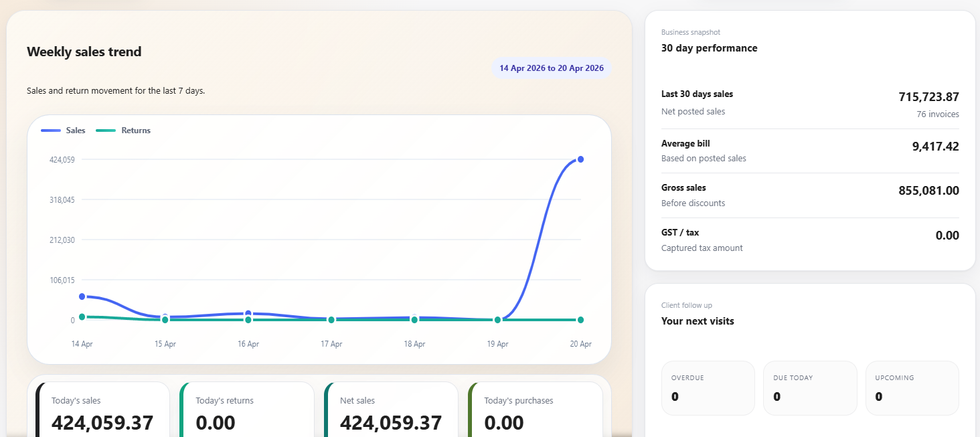This screenshot has height=437, width=980.
Task: Click the 318,045 y-axis label
Action: 62,199
